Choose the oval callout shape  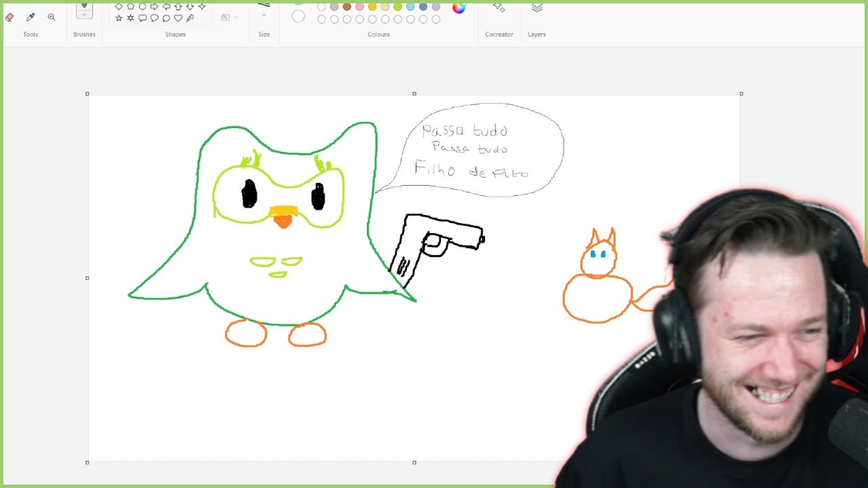[155, 18]
